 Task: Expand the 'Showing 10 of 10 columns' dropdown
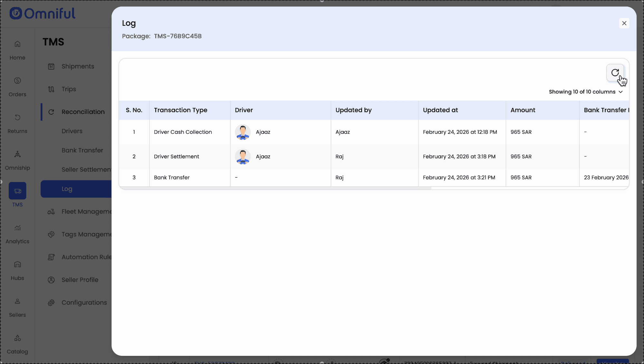tap(586, 92)
